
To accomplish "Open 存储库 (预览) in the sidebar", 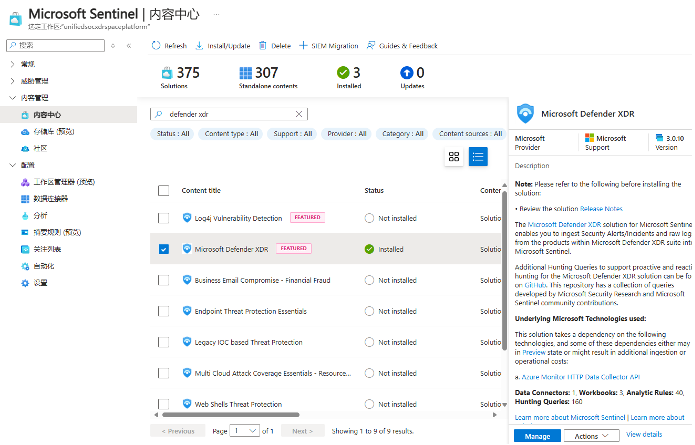I will [x=54, y=132].
